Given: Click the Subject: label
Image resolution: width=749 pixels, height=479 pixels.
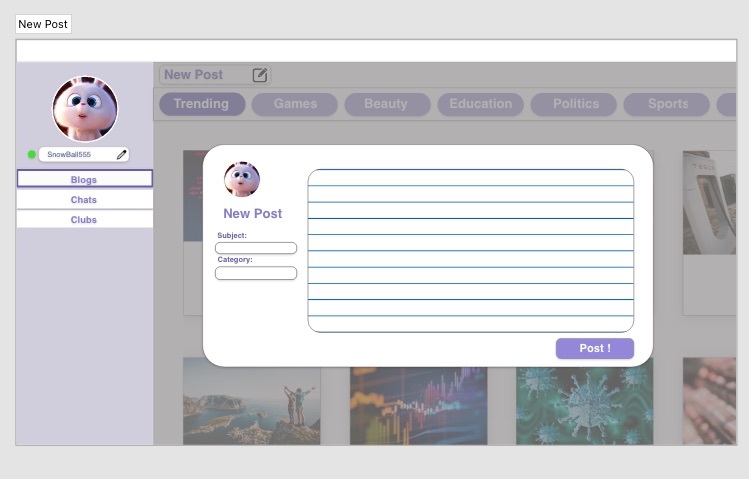Looking at the screenshot, I should tap(232, 235).
